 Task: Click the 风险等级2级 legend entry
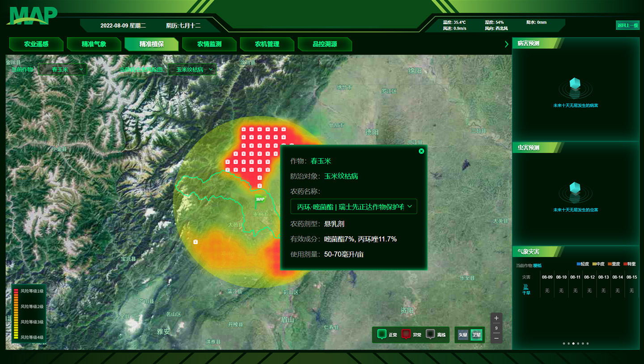32,306
